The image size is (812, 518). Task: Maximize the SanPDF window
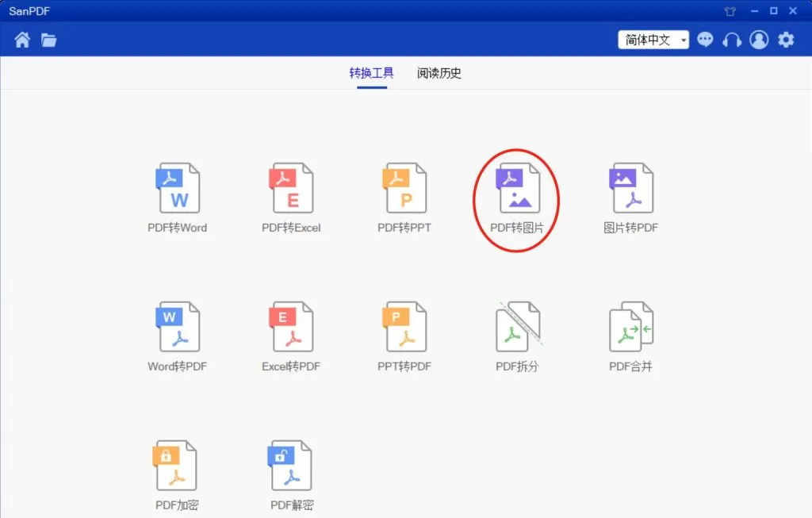click(x=774, y=11)
